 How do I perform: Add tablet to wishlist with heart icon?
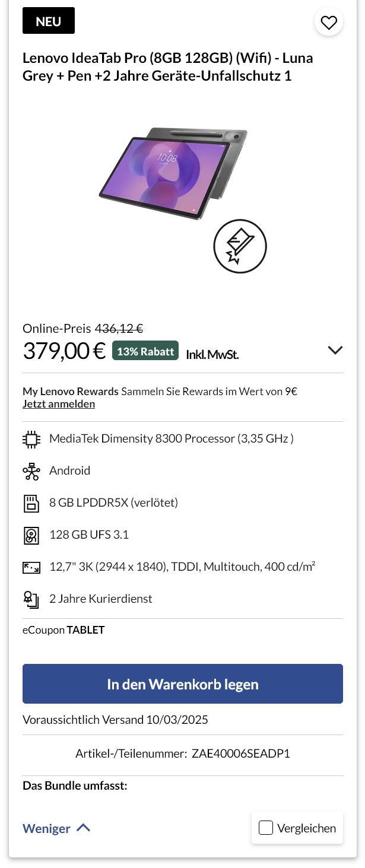click(x=328, y=23)
